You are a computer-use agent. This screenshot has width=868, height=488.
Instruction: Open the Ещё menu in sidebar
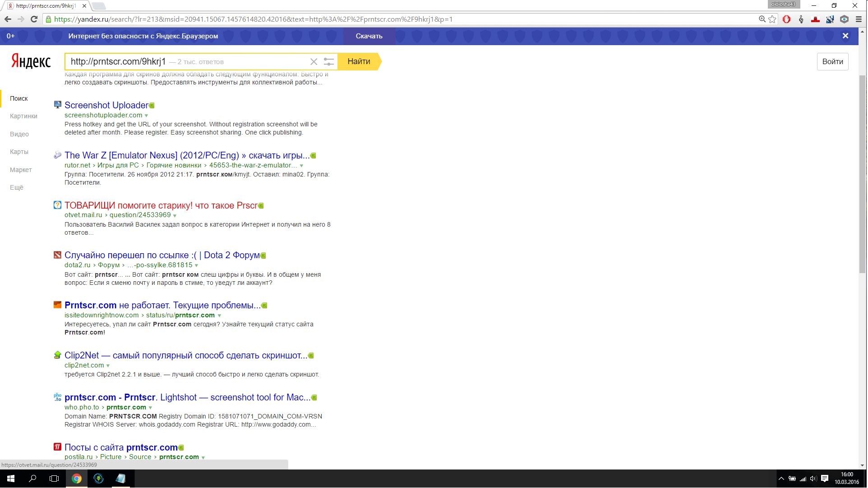[17, 187]
